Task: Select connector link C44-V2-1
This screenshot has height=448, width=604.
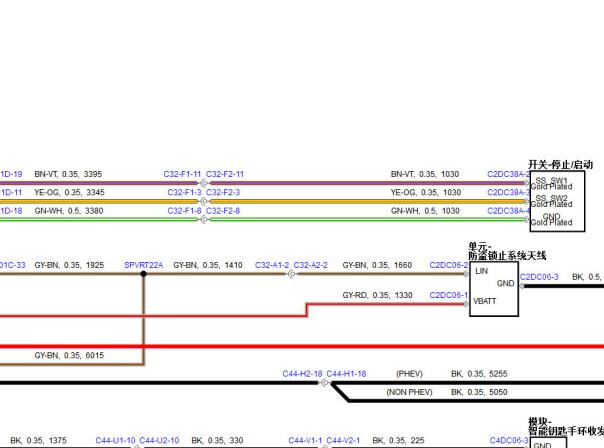Action: [343, 440]
